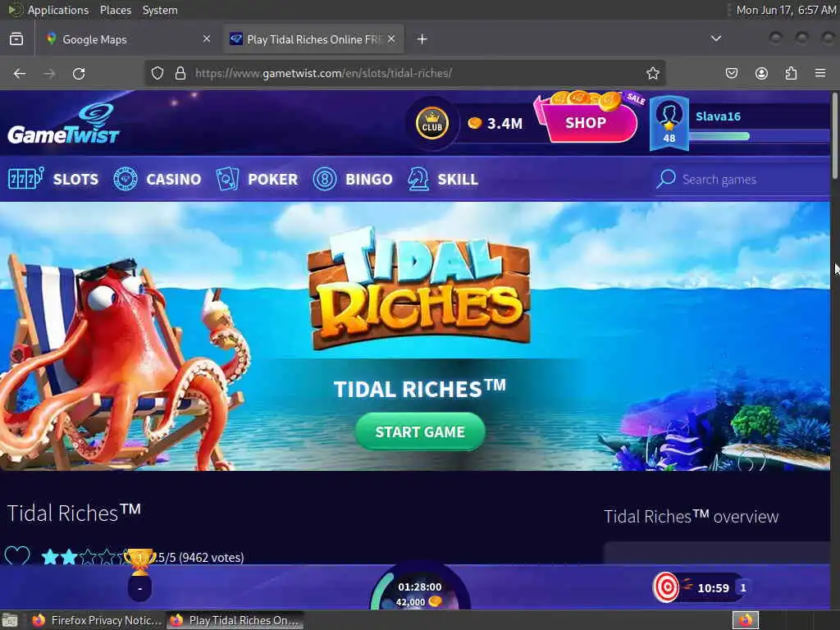
Task: Click the mission count badge showing 1
Action: point(743,587)
